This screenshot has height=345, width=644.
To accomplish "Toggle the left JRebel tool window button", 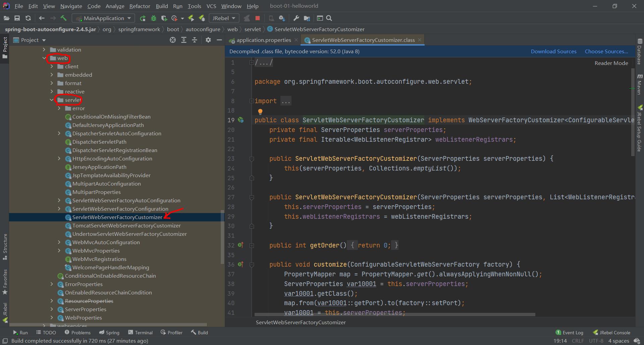I will [x=5, y=313].
